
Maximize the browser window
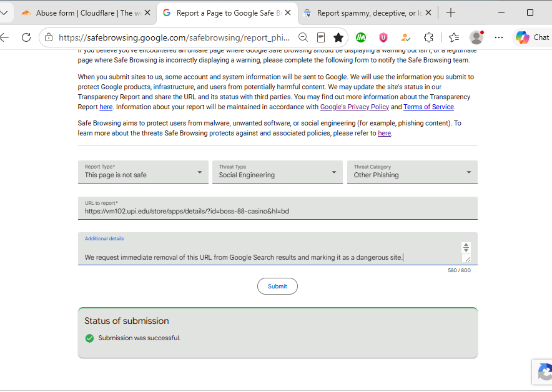point(530,12)
